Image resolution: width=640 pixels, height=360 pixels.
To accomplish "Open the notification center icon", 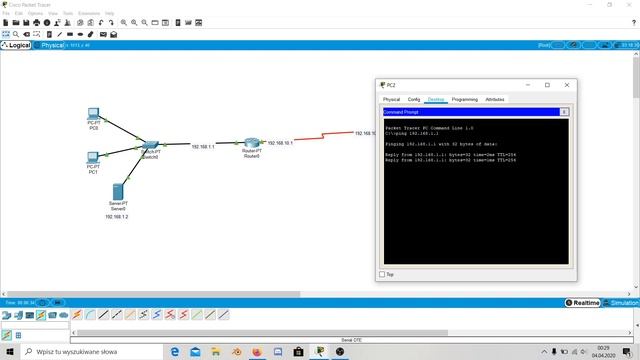I will pyautogui.click(x=627, y=352).
